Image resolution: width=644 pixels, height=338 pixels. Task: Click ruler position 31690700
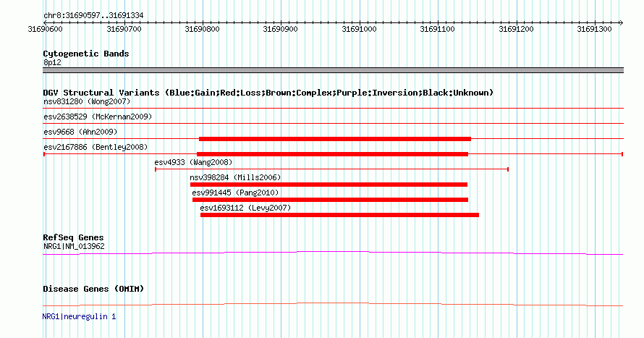pyautogui.click(x=124, y=29)
